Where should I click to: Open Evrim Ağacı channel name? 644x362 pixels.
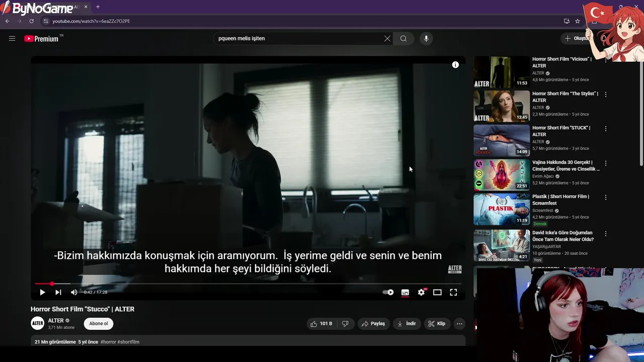pyautogui.click(x=543, y=176)
